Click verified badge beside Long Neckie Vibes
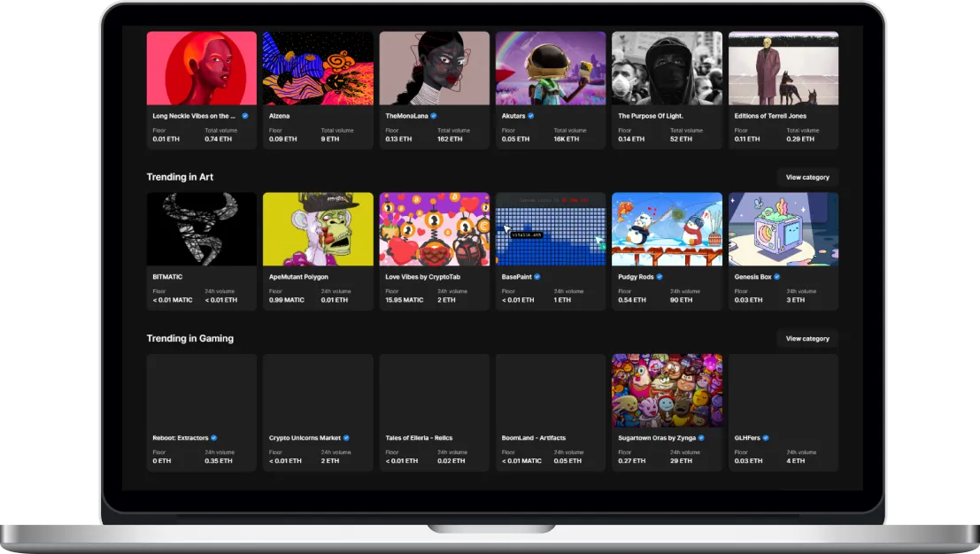 pos(245,116)
